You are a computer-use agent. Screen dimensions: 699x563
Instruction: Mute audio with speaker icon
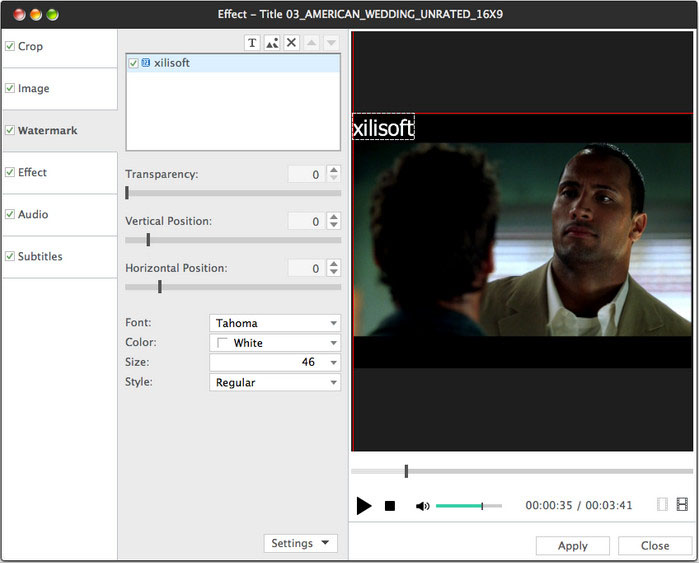(422, 506)
